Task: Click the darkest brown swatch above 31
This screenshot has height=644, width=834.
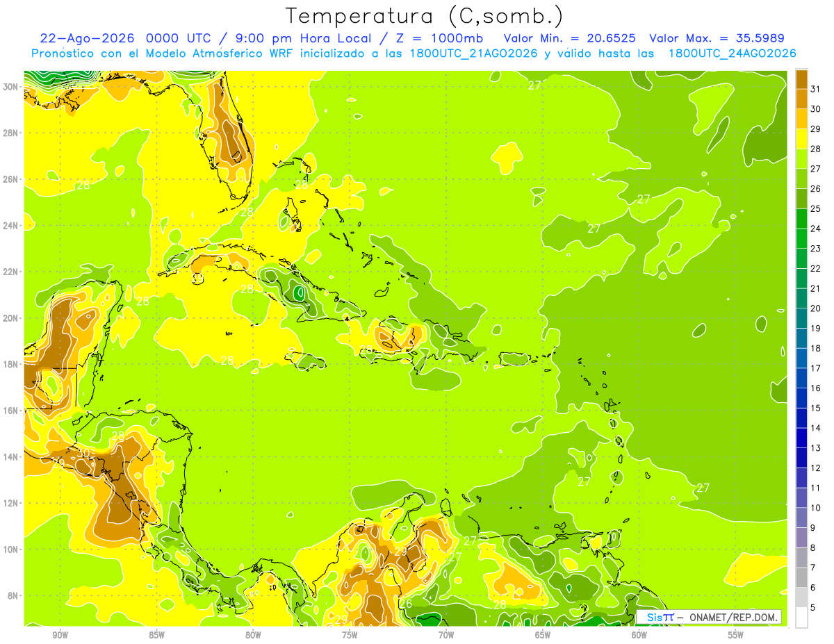Action: click(801, 79)
